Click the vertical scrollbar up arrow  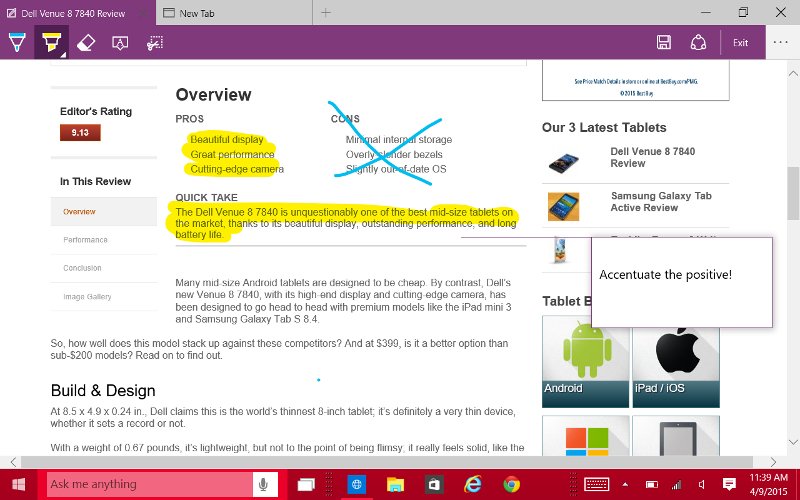tap(793, 73)
